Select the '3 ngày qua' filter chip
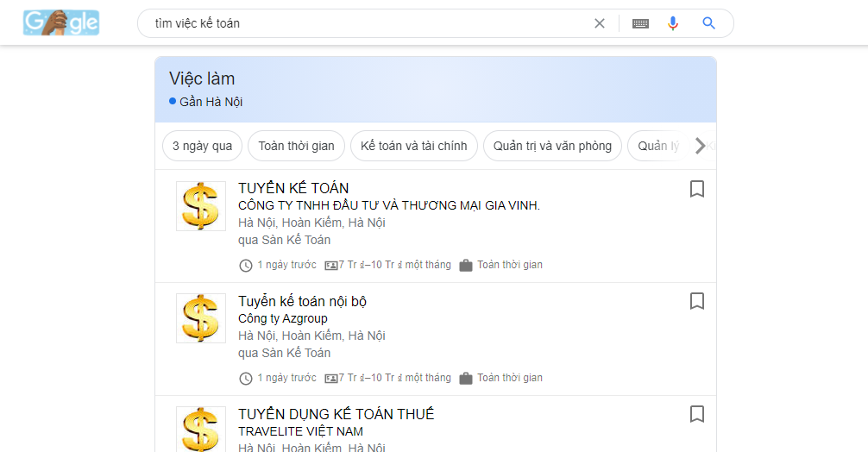 tap(202, 146)
